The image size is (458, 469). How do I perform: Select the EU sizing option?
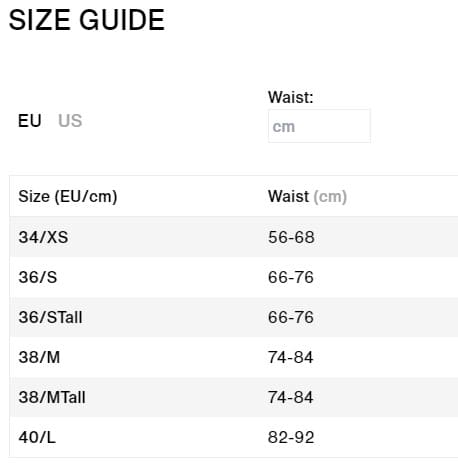pyautogui.click(x=30, y=121)
